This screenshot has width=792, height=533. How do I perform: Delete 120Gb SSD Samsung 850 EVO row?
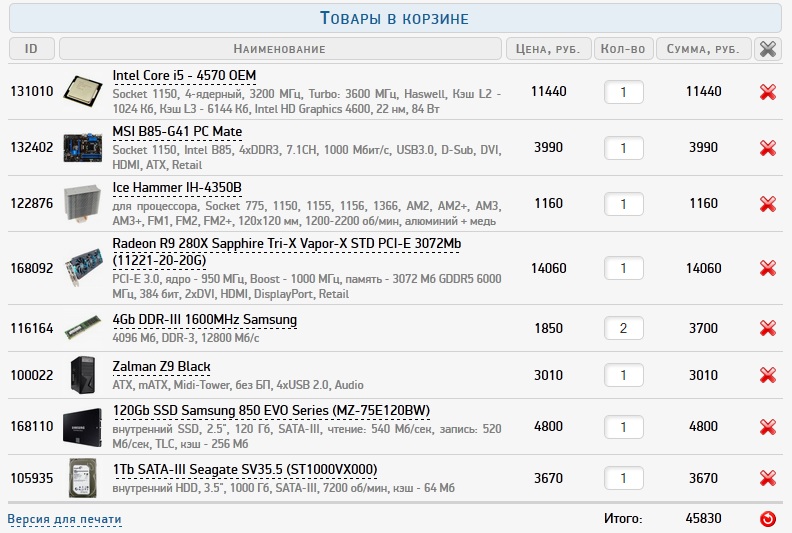(767, 427)
